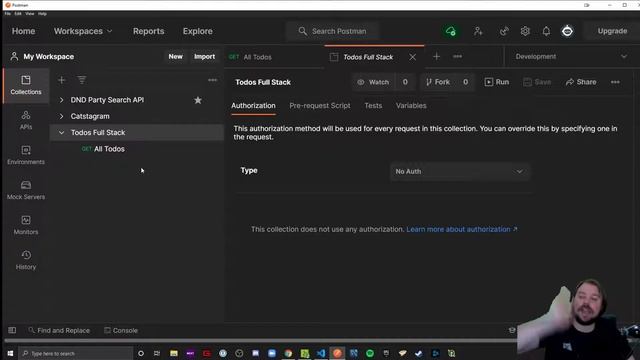This screenshot has width=640, height=360.
Task: Open Learn more about authorization link
Action: pyautogui.click(x=462, y=229)
